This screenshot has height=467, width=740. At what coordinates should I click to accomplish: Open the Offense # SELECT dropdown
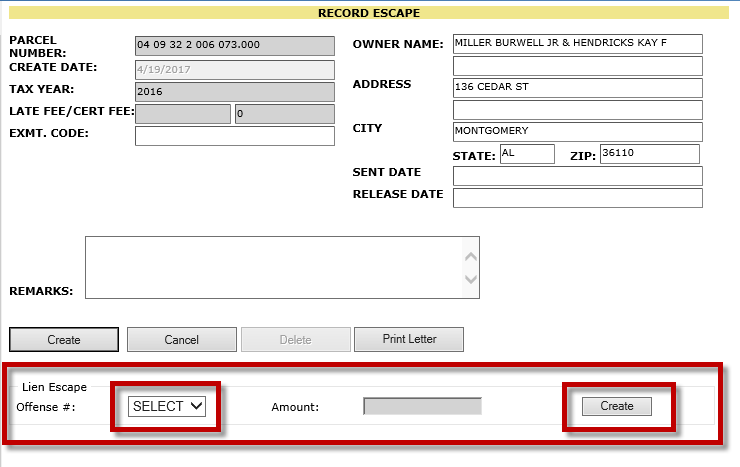click(167, 406)
